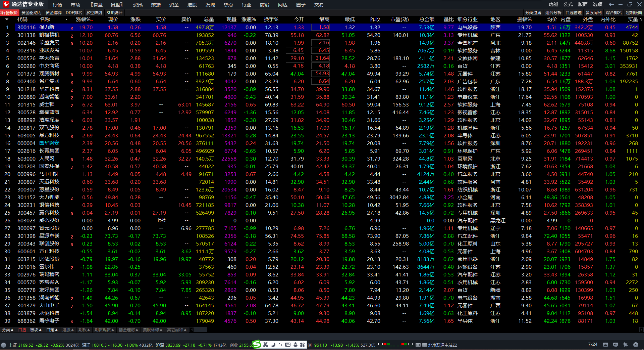Image resolution: width=644 pixels, height=350 pixels.
Task: Click the numbered 1 server icon
Action: tap(425, 345)
